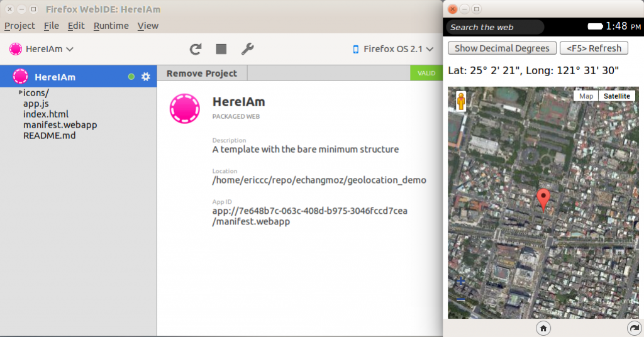Click the phone icon beside Firefox OS 2.1

[356, 49]
